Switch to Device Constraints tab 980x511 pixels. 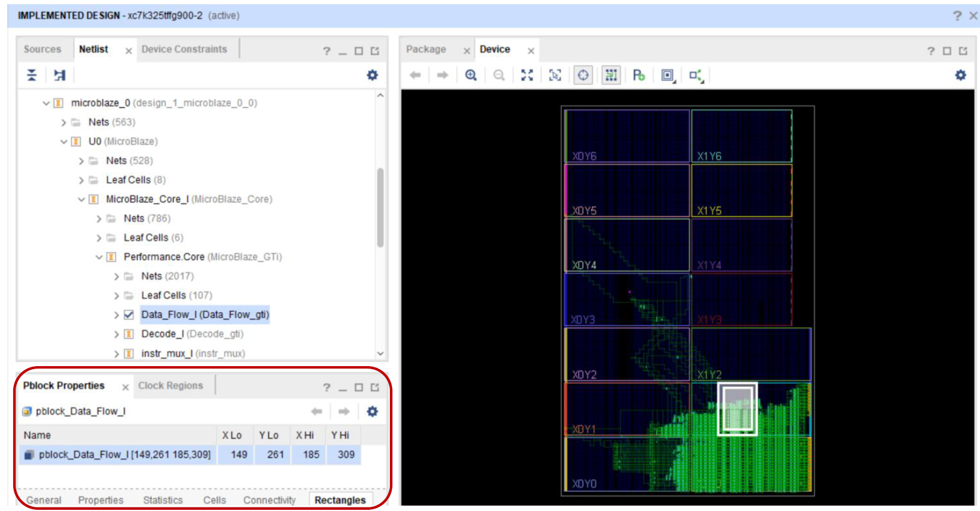(x=184, y=49)
